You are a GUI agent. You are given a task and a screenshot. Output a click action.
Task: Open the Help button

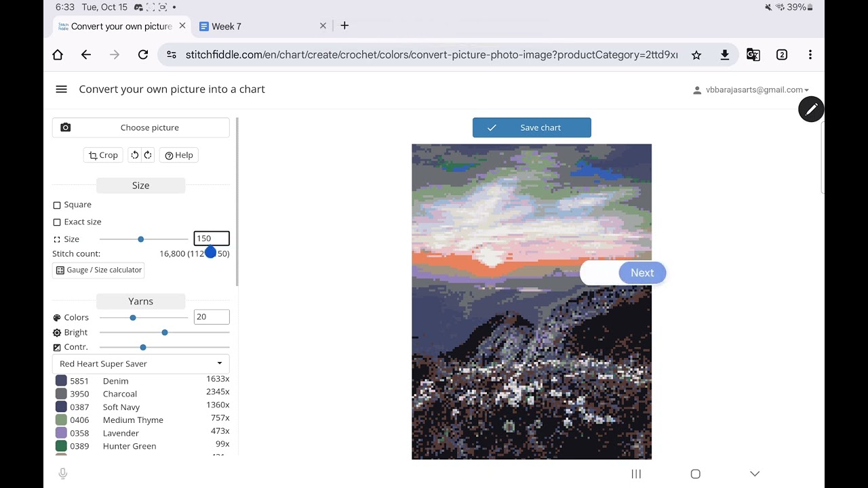pyautogui.click(x=179, y=155)
